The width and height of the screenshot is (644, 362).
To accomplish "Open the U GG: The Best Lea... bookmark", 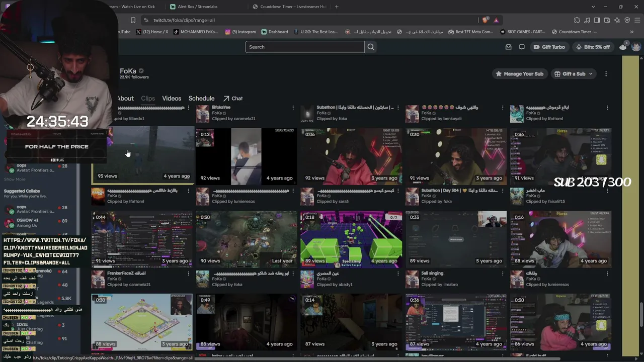I will [315, 32].
